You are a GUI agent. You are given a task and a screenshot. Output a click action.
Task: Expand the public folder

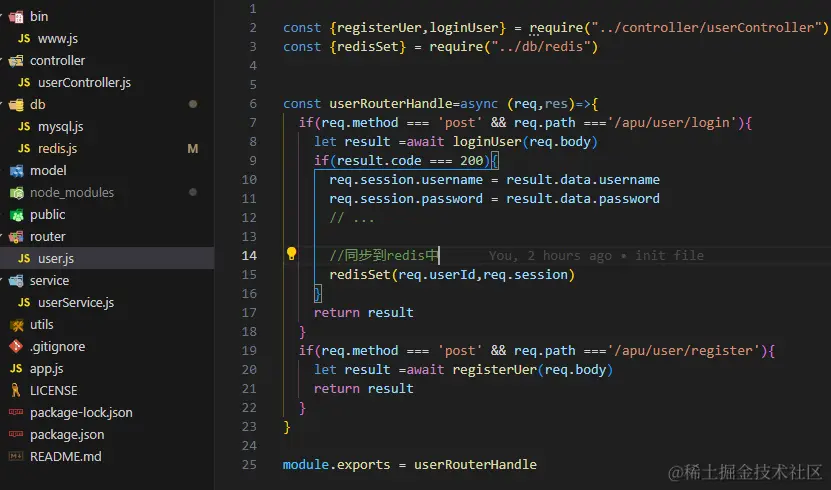click(47, 215)
